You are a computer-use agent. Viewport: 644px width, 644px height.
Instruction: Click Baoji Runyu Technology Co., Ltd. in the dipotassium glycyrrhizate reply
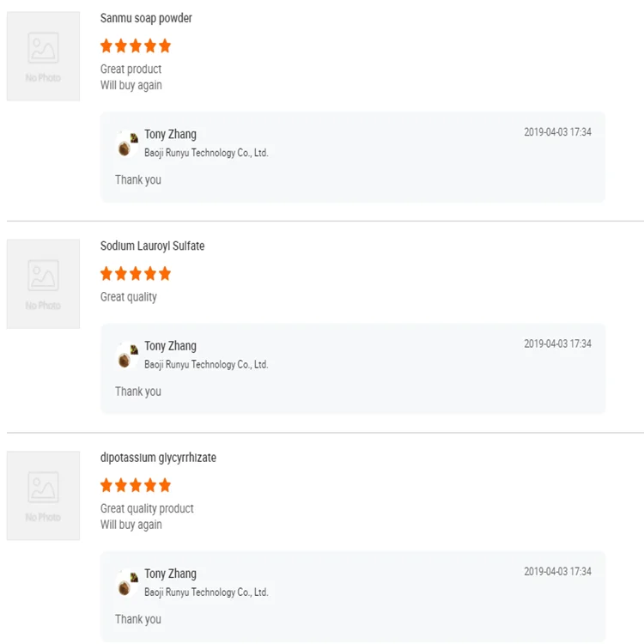[206, 592]
